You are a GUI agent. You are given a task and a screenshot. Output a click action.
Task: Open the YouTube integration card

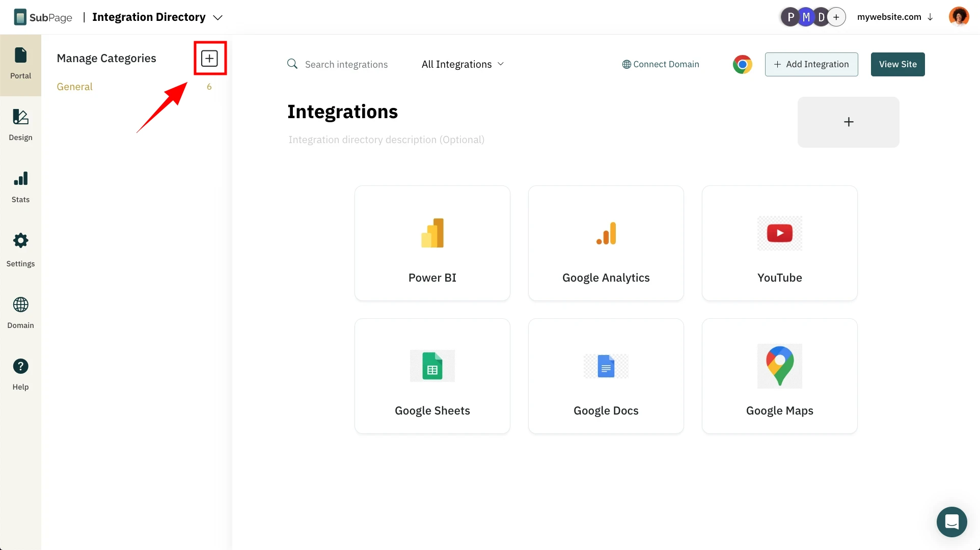pos(780,243)
